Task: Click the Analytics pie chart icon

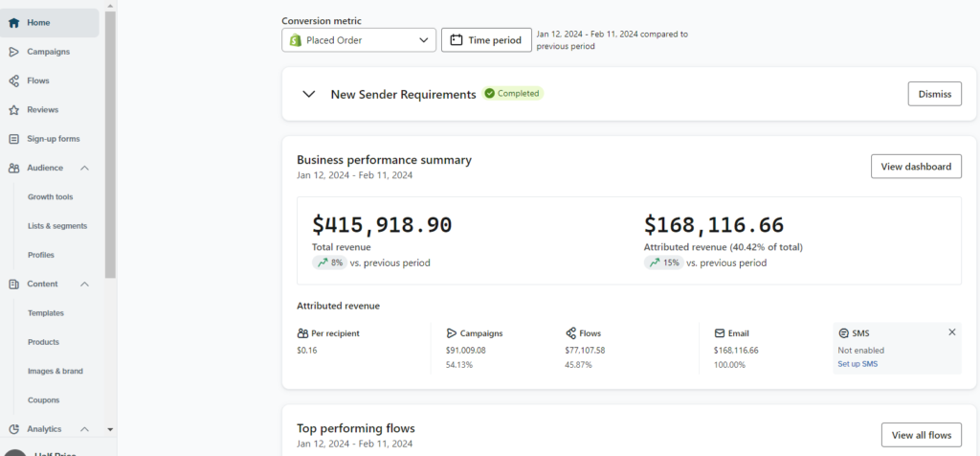Action: [13, 429]
